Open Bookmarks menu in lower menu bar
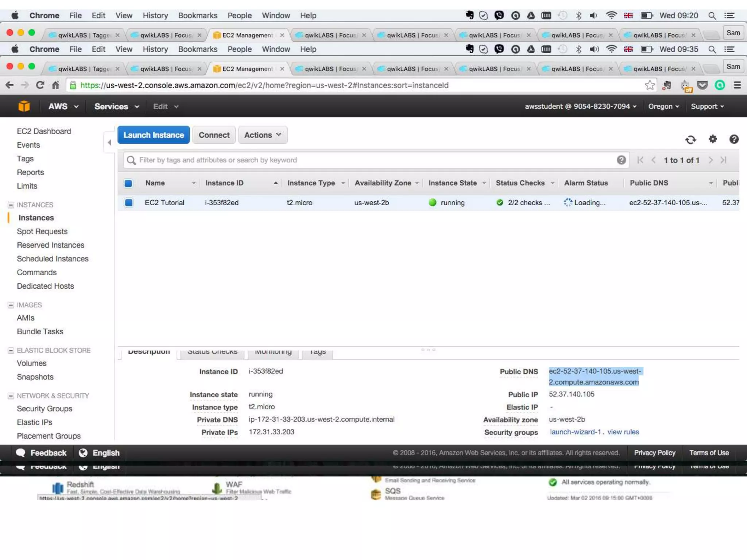747x560 pixels. 198,49
